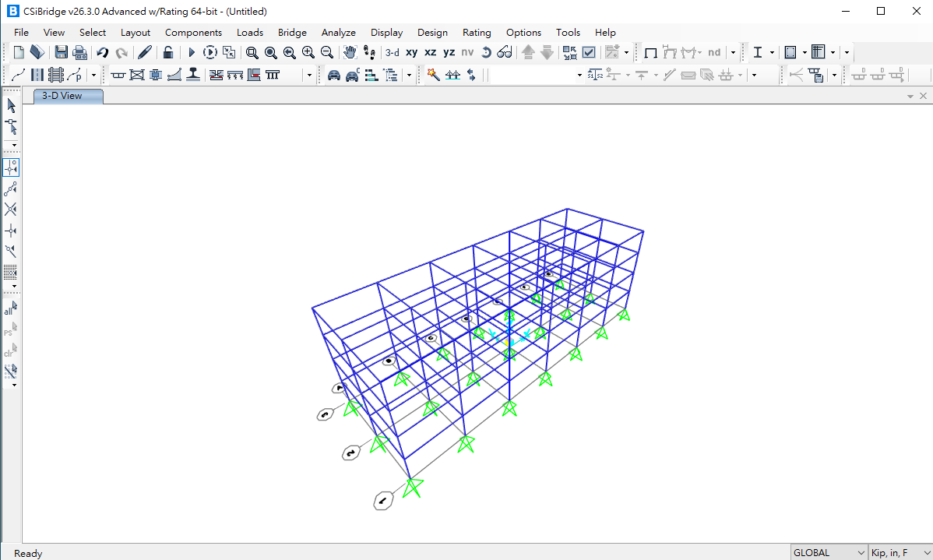
Task: Restore full view with the solid magnifier
Action: point(271,52)
